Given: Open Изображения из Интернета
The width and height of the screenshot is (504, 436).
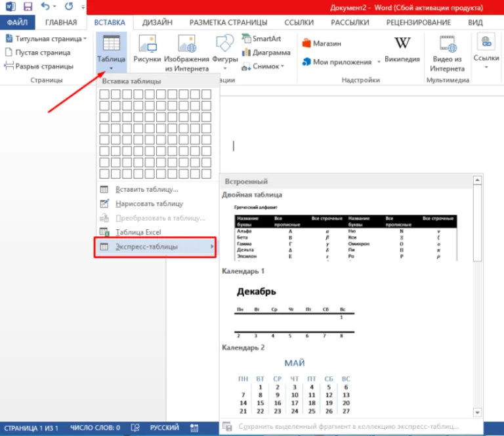Looking at the screenshot, I should click(x=187, y=53).
